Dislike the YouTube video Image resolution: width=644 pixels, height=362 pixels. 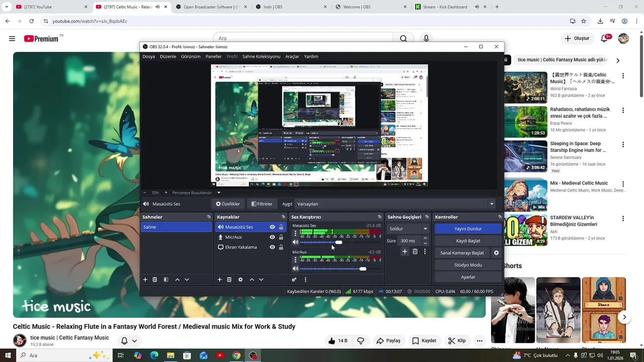coord(361,341)
